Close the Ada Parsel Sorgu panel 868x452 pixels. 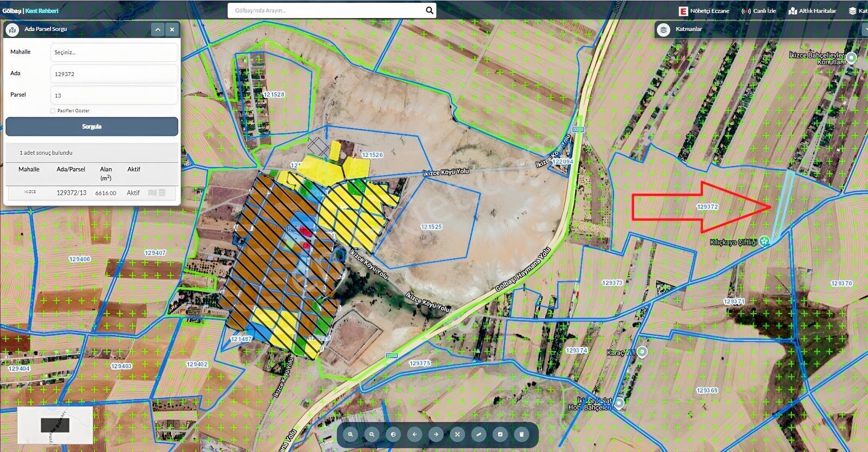click(172, 29)
